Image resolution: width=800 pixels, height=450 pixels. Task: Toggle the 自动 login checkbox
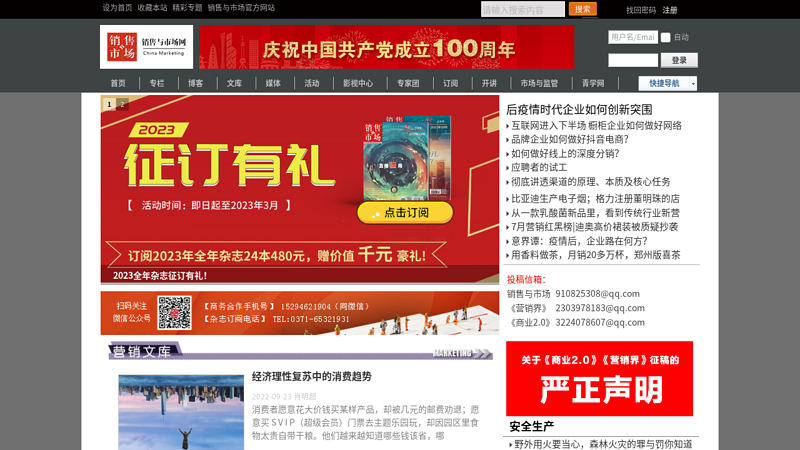(x=665, y=37)
